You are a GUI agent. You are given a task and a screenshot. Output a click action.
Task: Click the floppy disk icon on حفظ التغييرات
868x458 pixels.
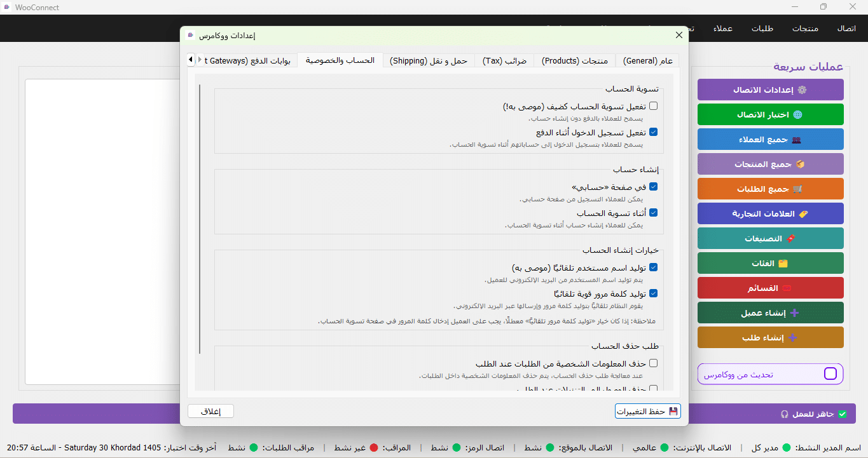coord(673,412)
